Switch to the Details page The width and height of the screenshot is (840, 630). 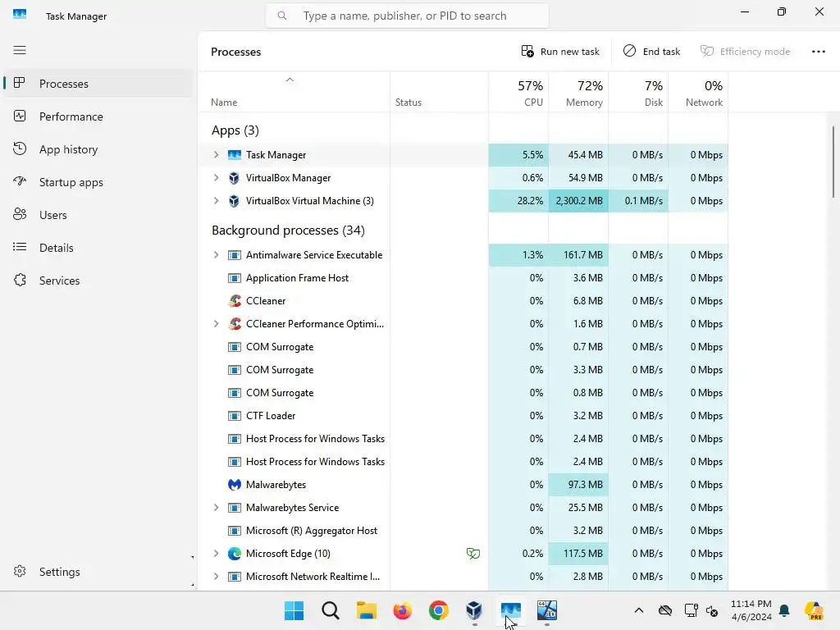pos(98,248)
